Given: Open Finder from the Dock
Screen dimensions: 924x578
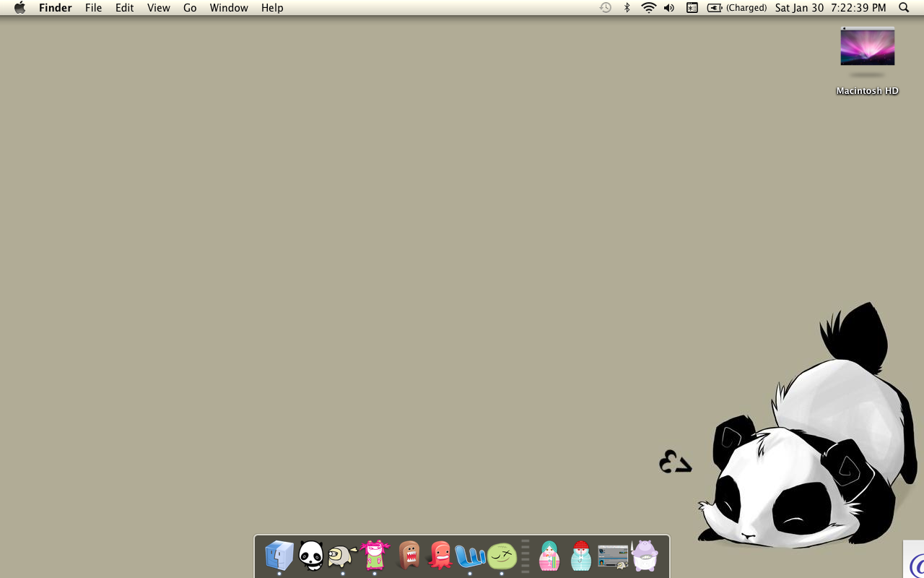Looking at the screenshot, I should point(279,556).
